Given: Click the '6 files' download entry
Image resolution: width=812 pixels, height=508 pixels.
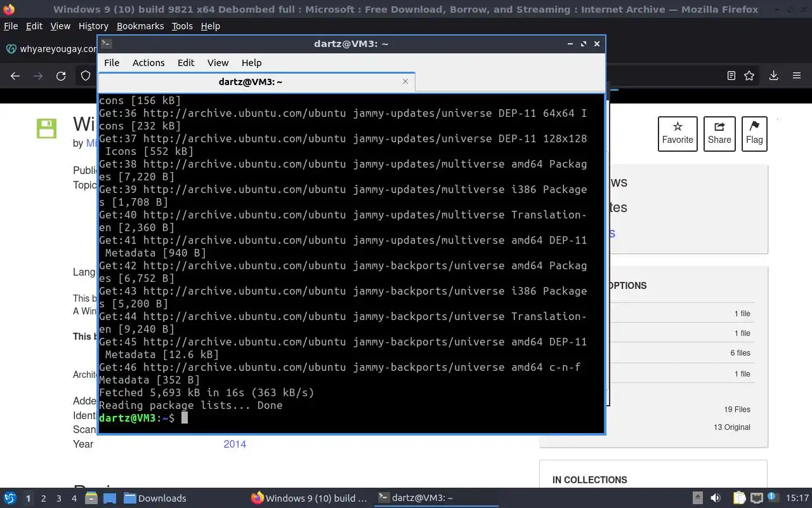Looking at the screenshot, I should click(x=740, y=353).
